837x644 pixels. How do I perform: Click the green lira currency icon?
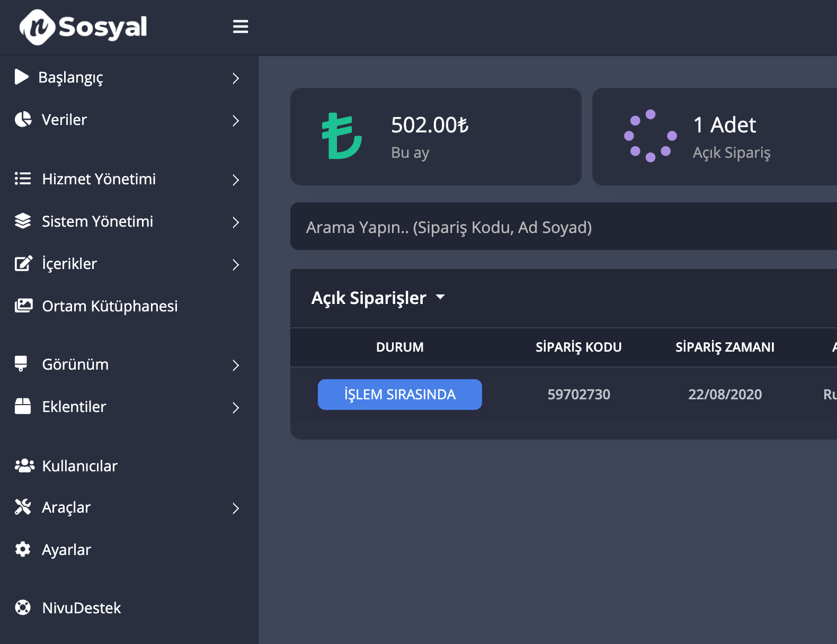tap(342, 136)
